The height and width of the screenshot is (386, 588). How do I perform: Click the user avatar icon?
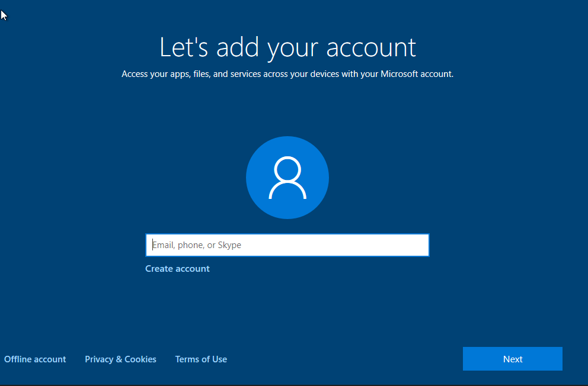[287, 178]
